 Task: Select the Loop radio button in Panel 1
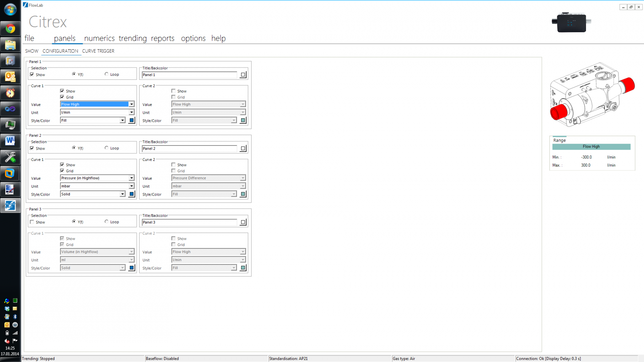coord(106,74)
